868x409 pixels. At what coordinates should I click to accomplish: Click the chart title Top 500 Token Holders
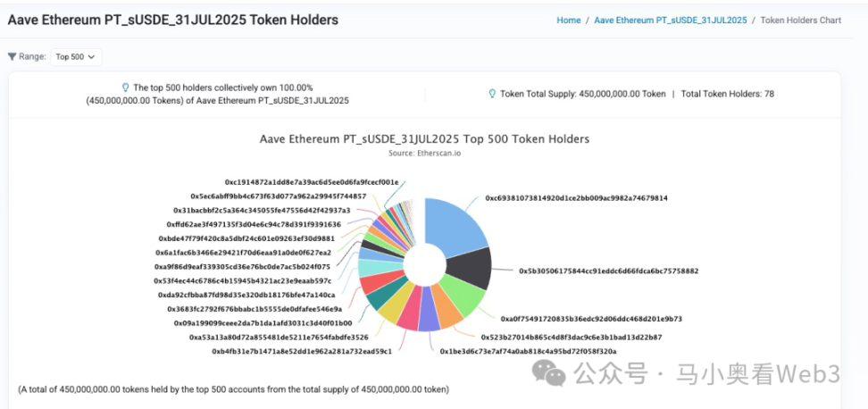(424, 139)
